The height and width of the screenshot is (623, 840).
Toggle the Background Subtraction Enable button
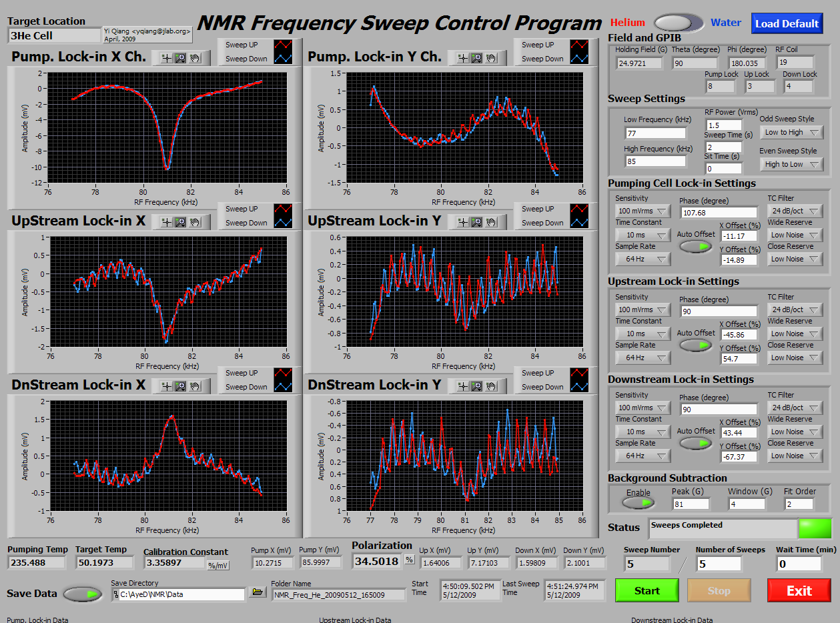click(639, 504)
